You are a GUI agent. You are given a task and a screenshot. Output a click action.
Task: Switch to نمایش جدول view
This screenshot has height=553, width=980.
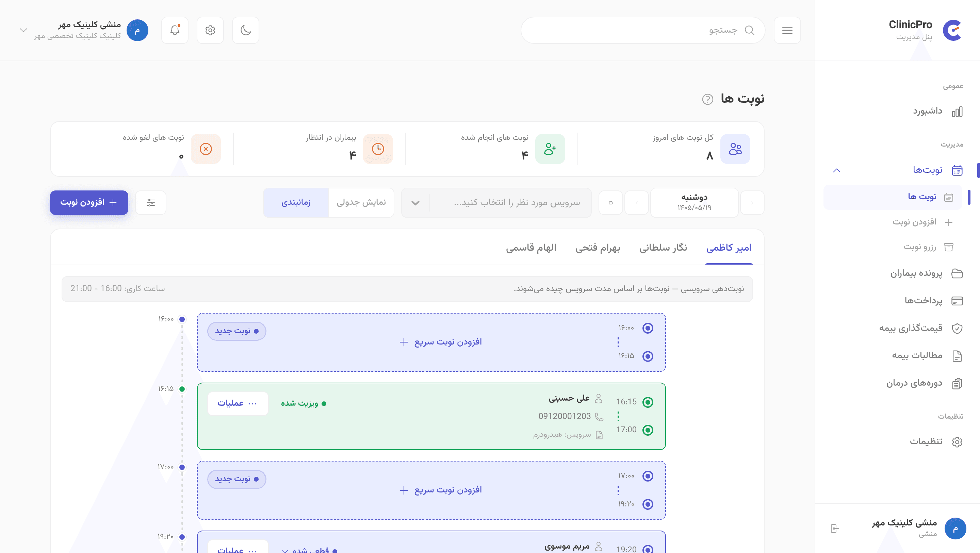361,203
